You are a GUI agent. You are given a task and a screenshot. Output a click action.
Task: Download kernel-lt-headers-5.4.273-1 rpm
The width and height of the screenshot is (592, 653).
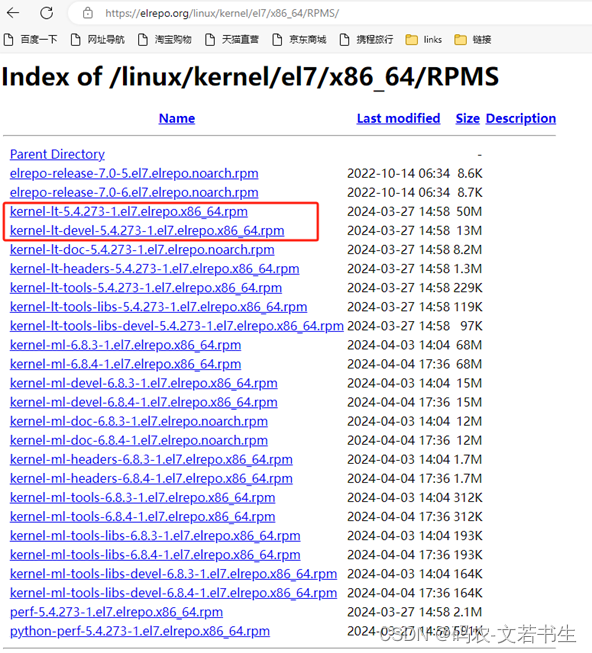pos(154,269)
